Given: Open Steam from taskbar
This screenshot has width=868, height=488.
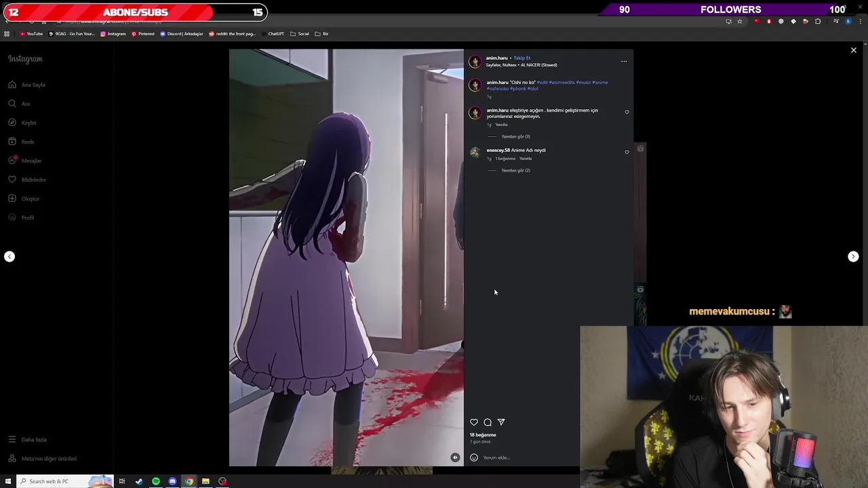Looking at the screenshot, I should click(x=139, y=481).
